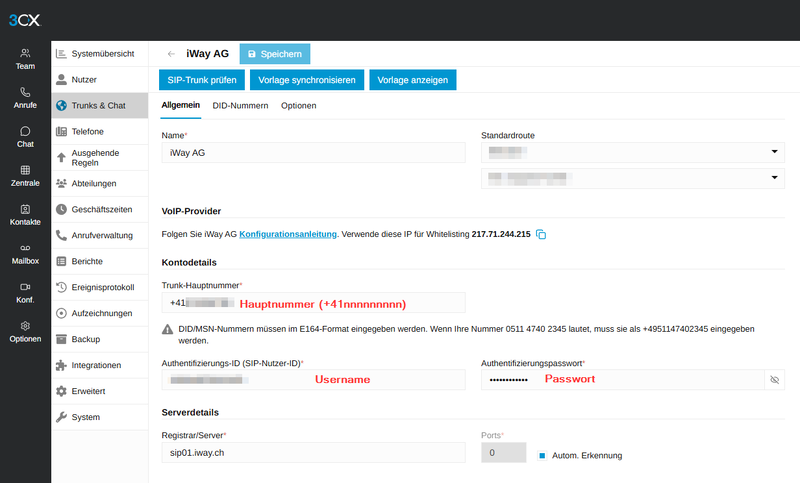800x483 pixels.
Task: Click the 3CX logo
Action: pyautogui.click(x=24, y=20)
